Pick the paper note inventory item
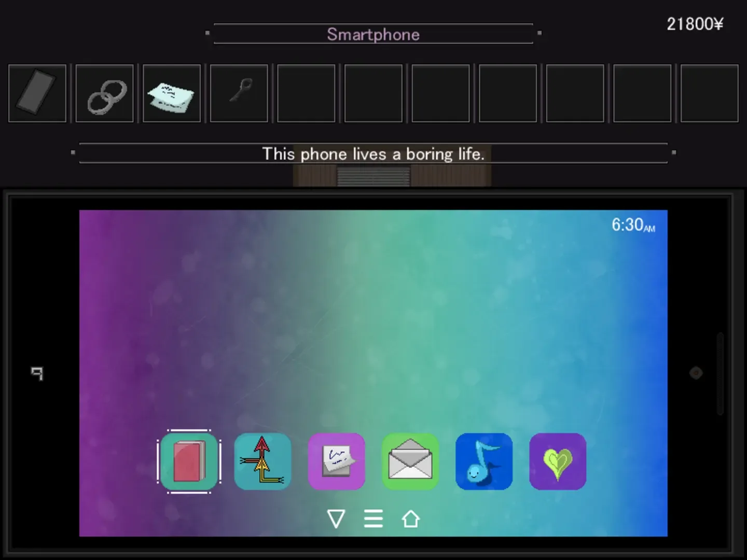Viewport: 747px width, 560px height. pyautogui.click(x=172, y=93)
